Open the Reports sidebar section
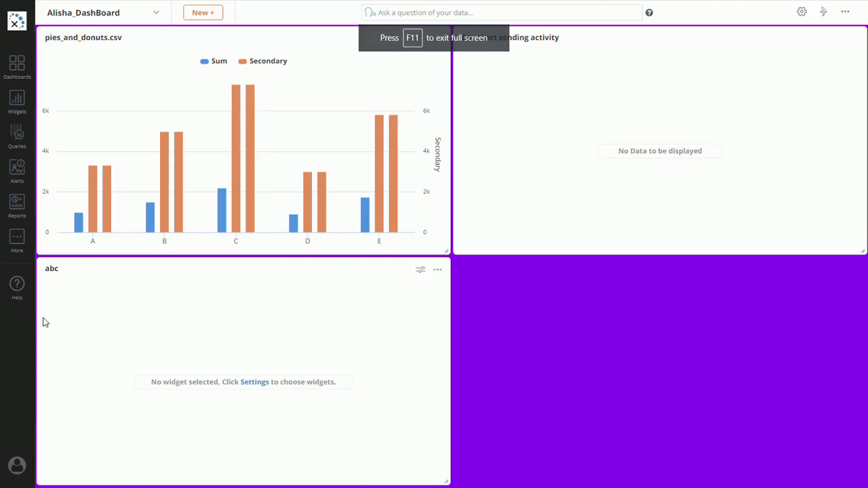 click(17, 205)
